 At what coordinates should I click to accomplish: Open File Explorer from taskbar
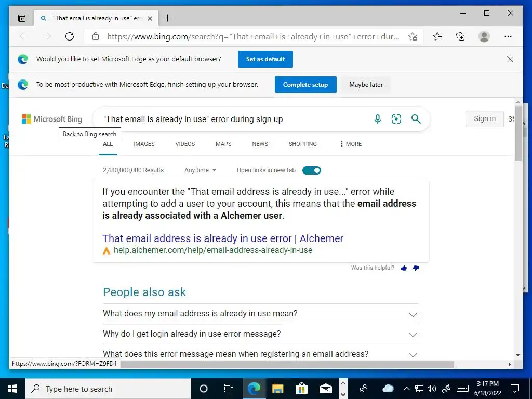point(277,389)
